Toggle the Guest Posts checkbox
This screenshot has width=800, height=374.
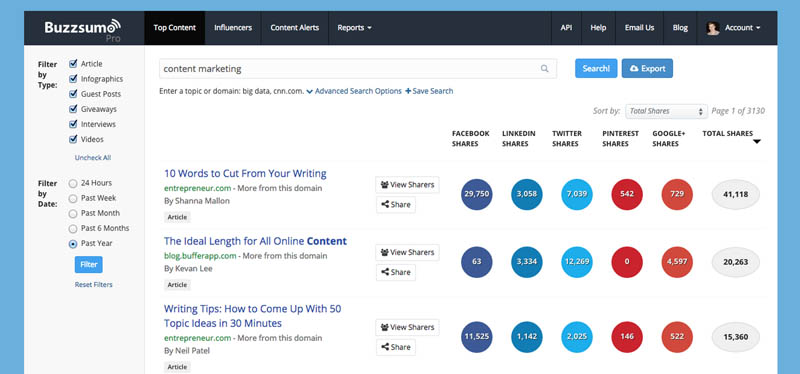73,94
